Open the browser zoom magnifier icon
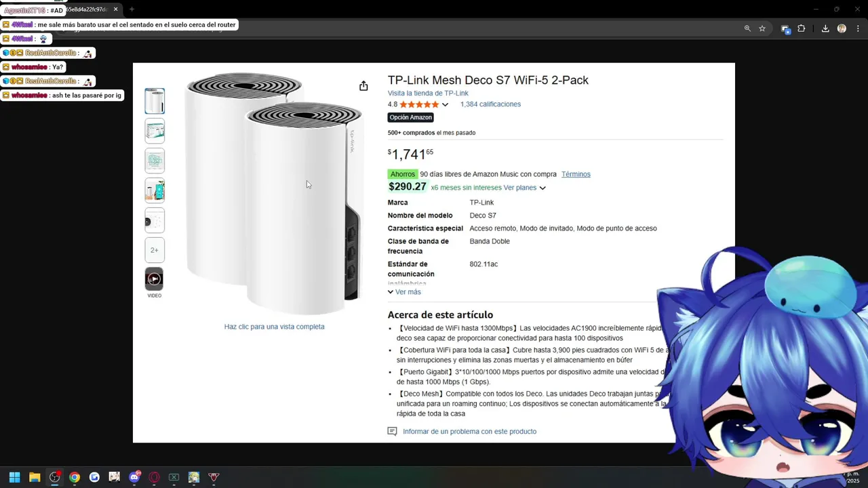Screen dimensions: 868x488 tap(747, 28)
